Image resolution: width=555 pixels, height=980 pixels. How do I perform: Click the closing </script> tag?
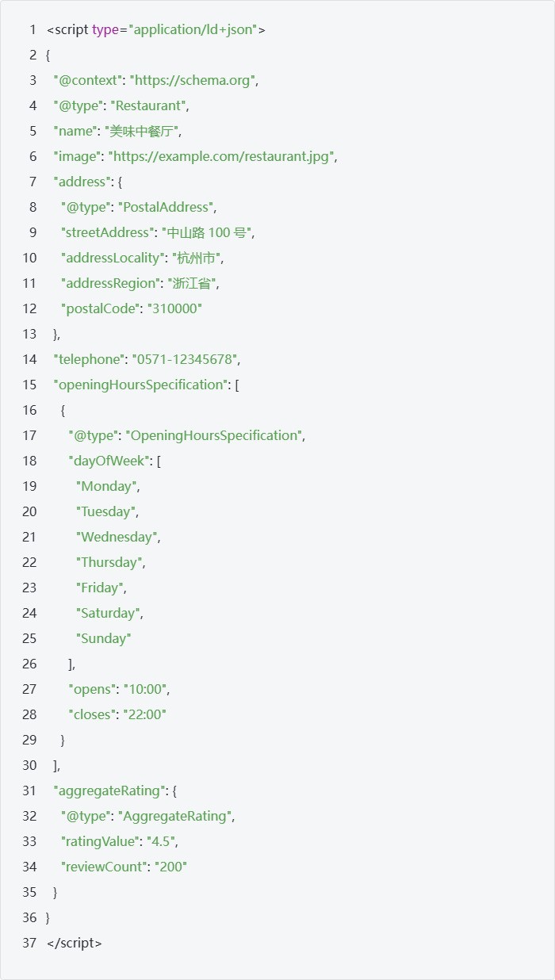coord(75,943)
